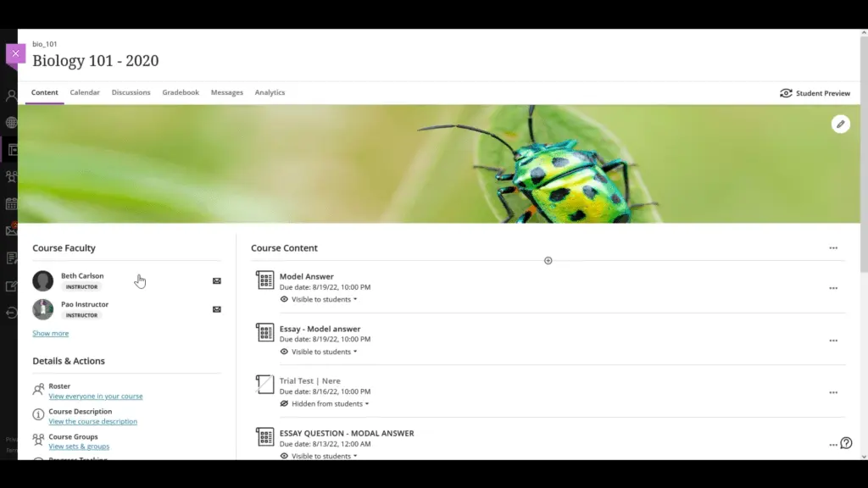This screenshot has height=488, width=868.
Task: Switch to the Messages tab
Action: pyautogui.click(x=227, y=92)
